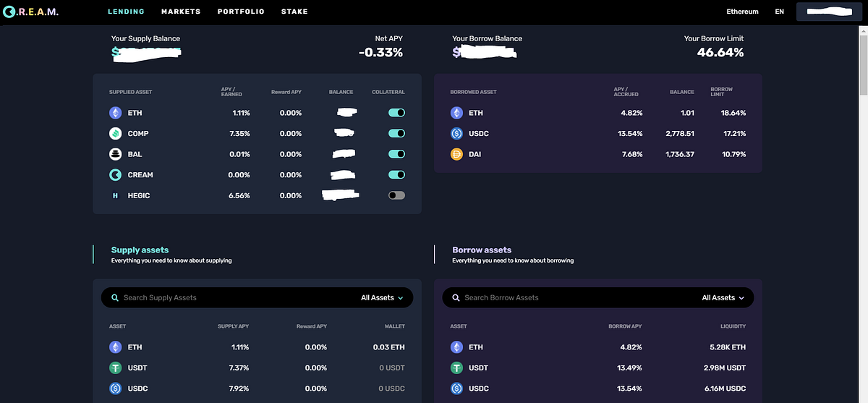Toggle CREAM collateral switch
Viewport: 868px width, 403px height.
(396, 175)
